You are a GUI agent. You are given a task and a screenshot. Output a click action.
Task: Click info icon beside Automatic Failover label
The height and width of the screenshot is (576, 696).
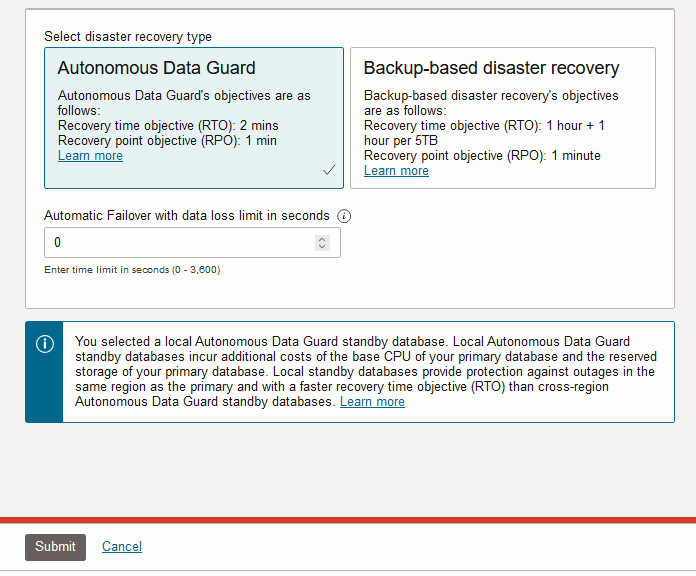tap(344, 216)
